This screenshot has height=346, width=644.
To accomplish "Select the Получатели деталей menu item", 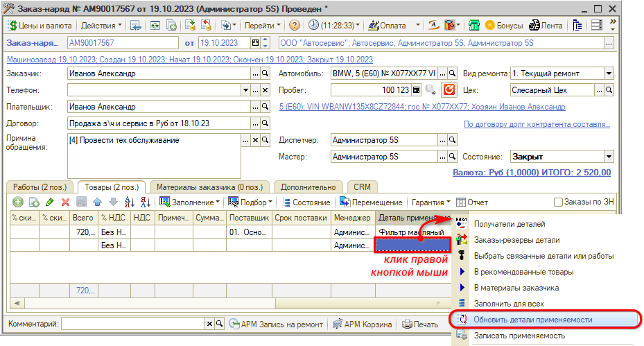I will [x=510, y=224].
